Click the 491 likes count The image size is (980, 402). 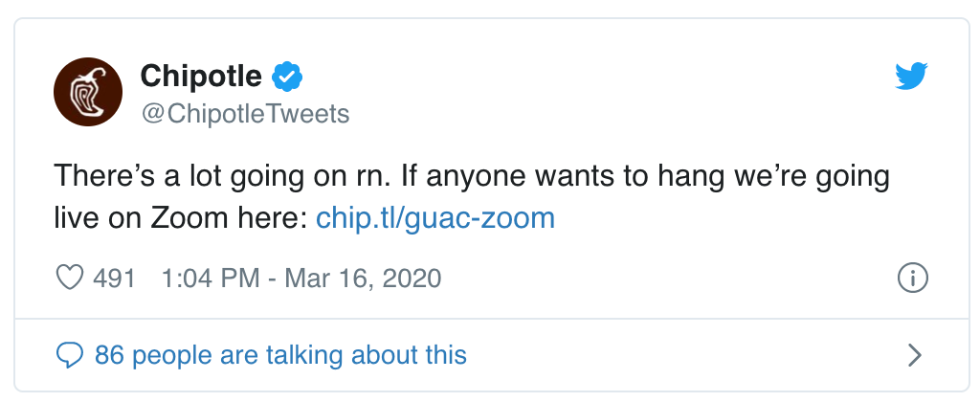(x=115, y=278)
